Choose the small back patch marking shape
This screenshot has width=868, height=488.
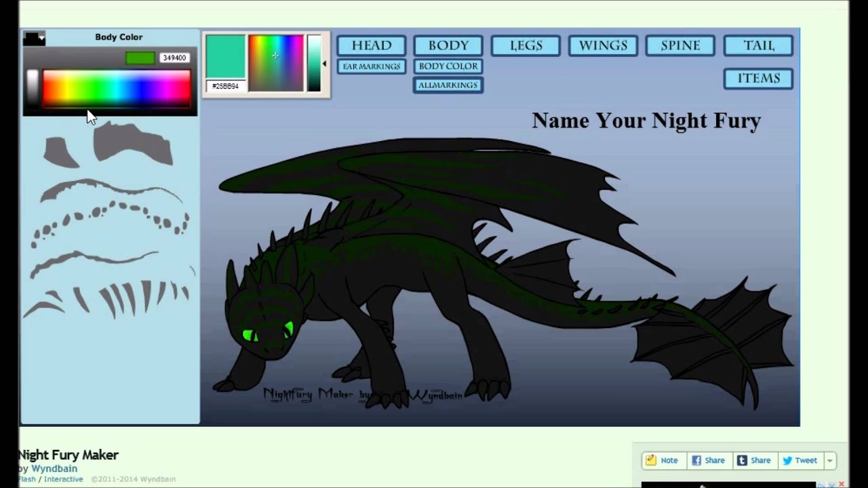[x=61, y=152]
